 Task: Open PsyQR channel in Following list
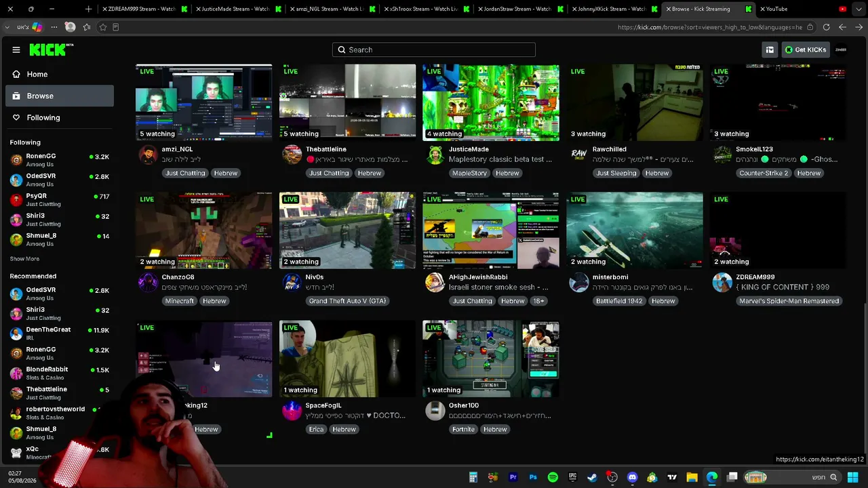point(60,199)
